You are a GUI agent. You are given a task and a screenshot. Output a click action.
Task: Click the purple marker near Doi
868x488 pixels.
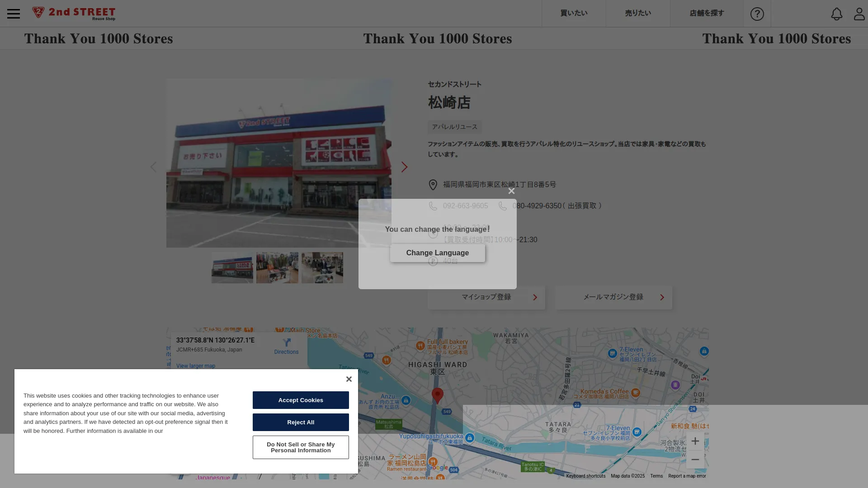point(675,385)
